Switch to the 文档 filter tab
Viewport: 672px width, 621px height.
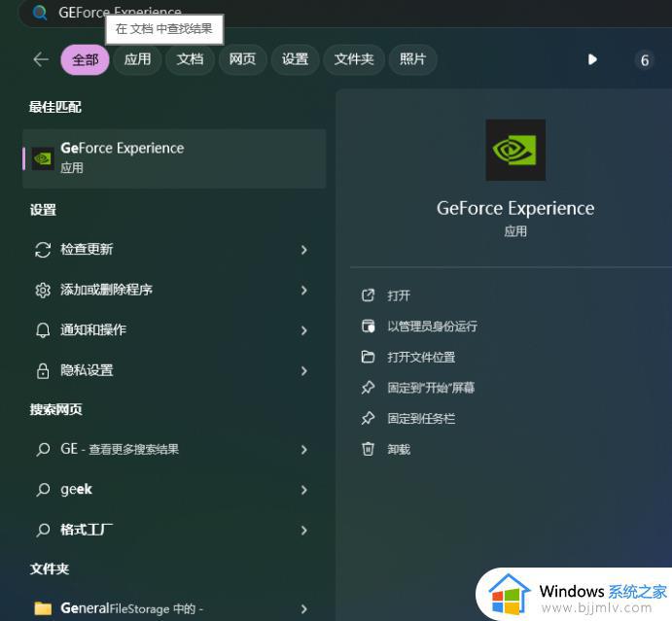[x=191, y=59]
